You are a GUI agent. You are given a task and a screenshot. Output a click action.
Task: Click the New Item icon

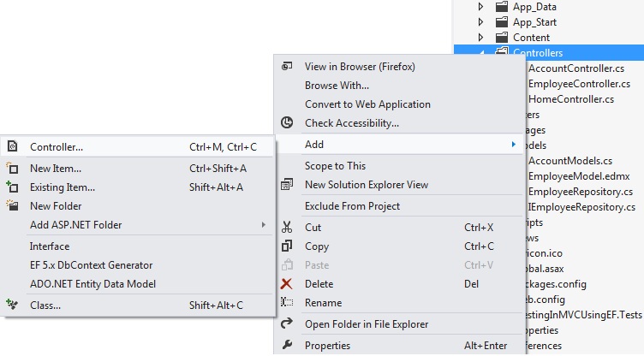click(12, 169)
